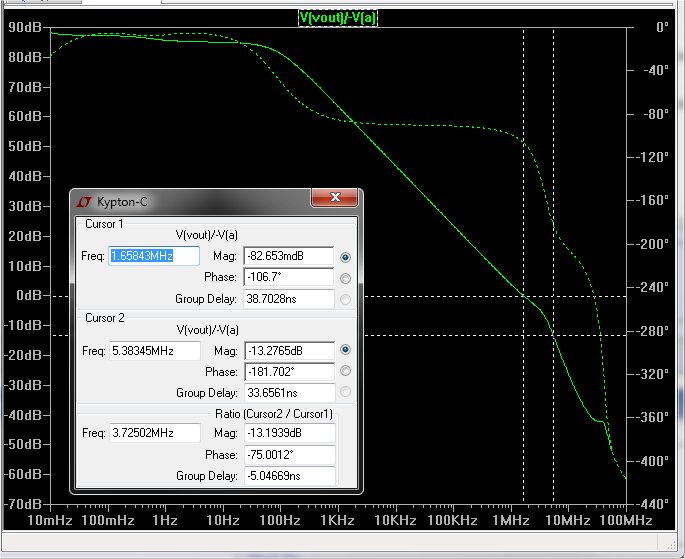Click the 90dB label on the left axis

click(x=25, y=27)
